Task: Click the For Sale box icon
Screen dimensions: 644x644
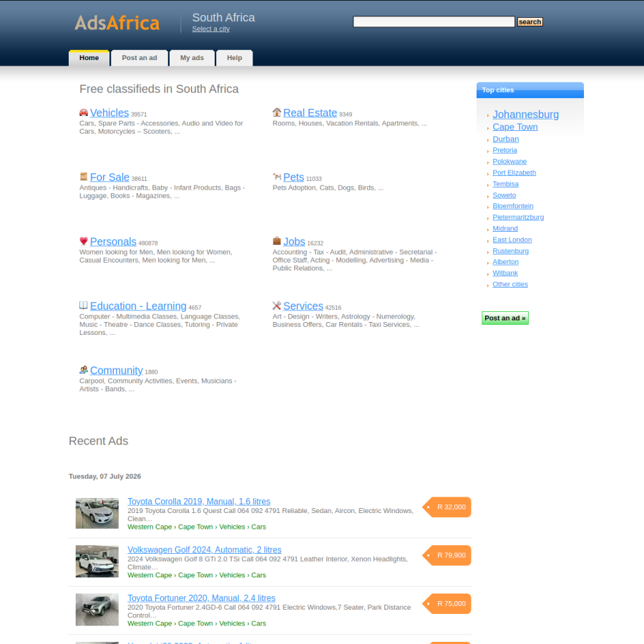Action: pos(84,177)
